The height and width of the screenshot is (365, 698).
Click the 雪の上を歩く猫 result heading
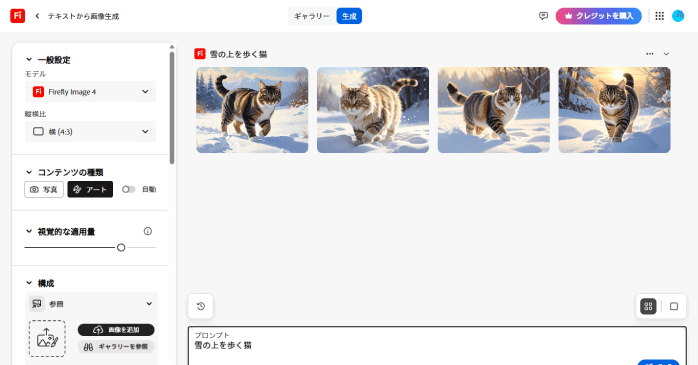click(238, 54)
